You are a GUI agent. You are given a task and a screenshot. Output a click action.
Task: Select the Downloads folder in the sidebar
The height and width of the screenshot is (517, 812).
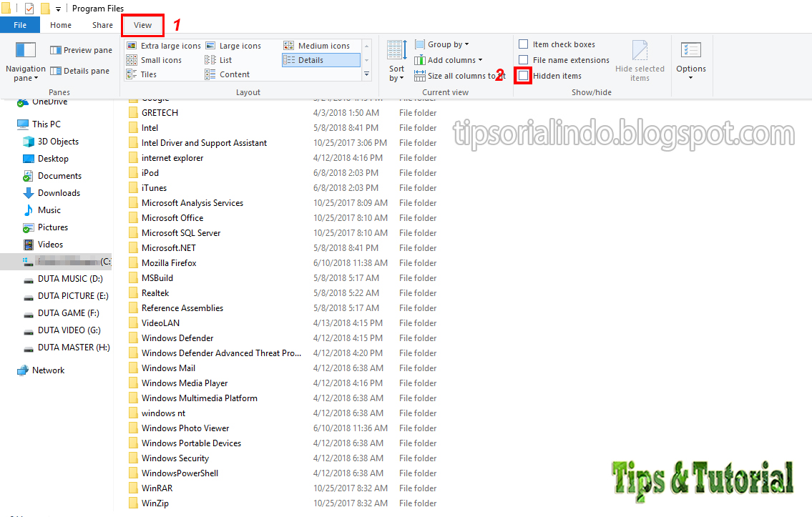(59, 192)
